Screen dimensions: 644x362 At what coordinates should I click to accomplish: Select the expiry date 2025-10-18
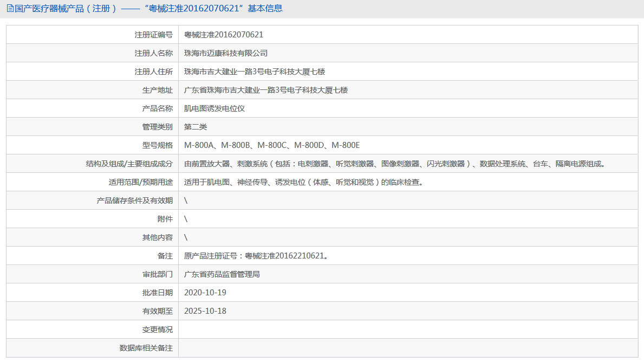coord(205,311)
